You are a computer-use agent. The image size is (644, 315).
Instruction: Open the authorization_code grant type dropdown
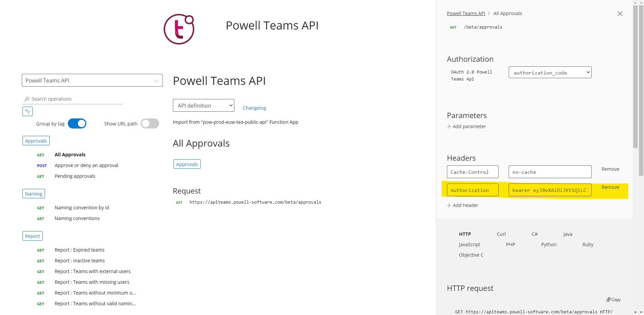coord(550,72)
